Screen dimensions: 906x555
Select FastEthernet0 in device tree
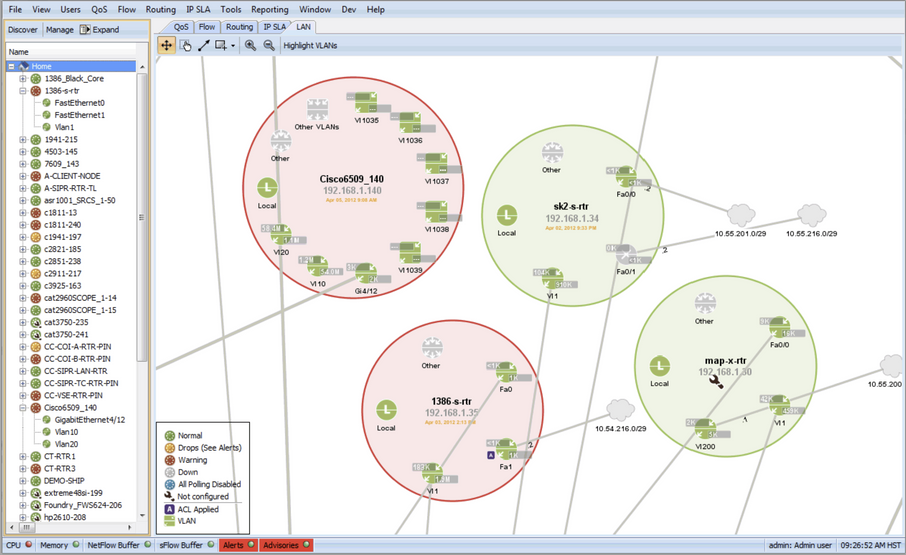pyautogui.click(x=79, y=103)
